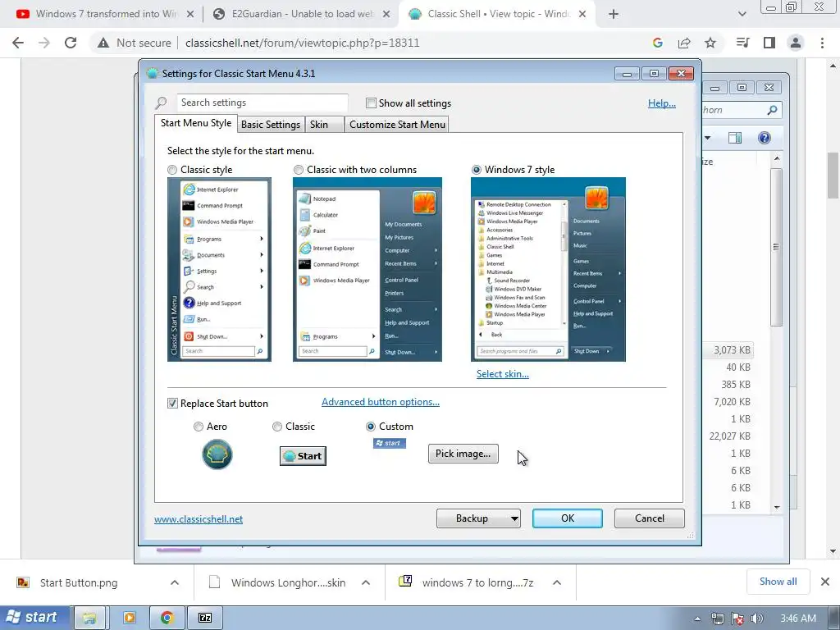Expand Windows Longhorn skin download options
This screenshot has width=840, height=630.
[366, 583]
